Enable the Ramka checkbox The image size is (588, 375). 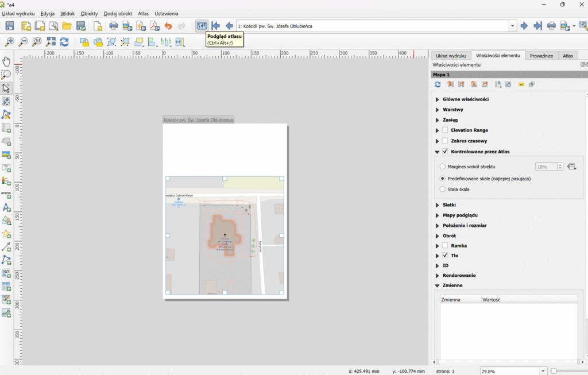point(445,246)
